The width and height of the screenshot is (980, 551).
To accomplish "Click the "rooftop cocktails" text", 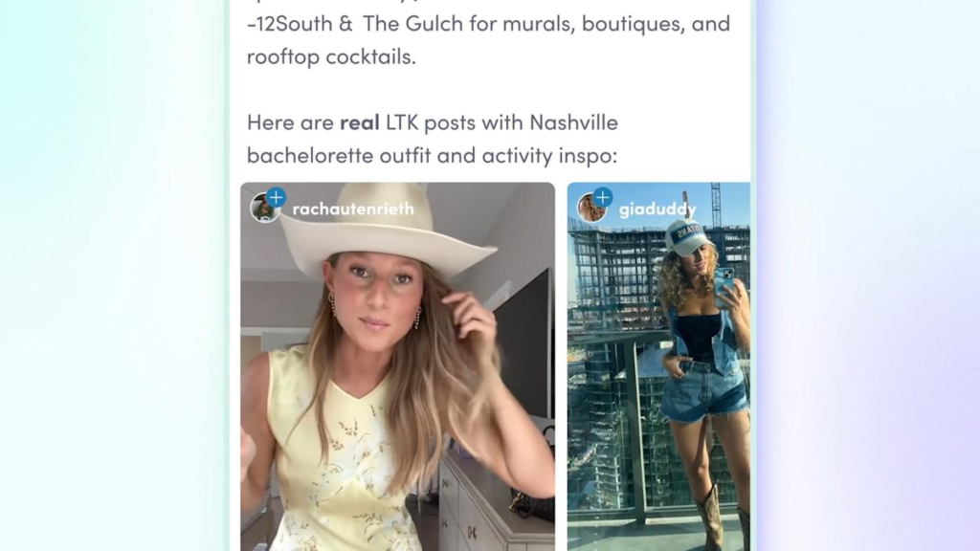I will point(331,56).
